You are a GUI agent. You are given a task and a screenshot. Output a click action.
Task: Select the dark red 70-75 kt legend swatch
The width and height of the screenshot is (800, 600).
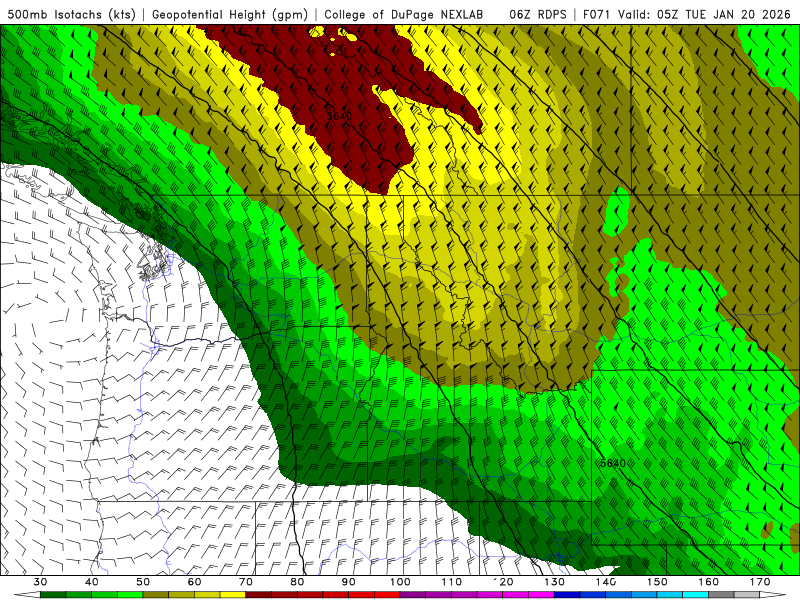[x=259, y=595]
